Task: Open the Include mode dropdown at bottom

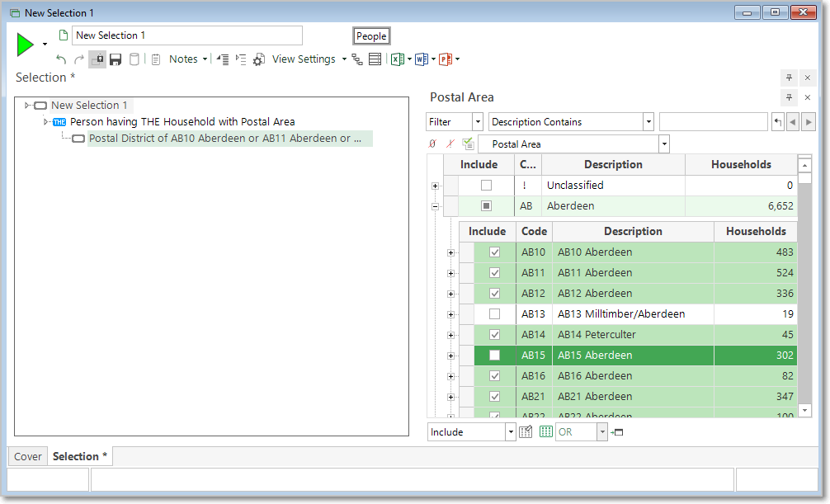Action: click(x=510, y=432)
